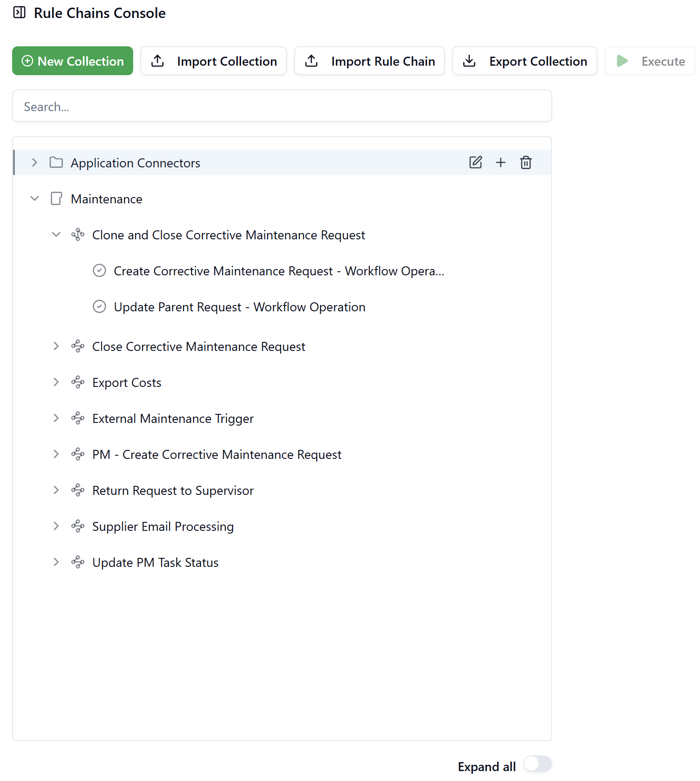The width and height of the screenshot is (700, 781).
Task: Select Return Request to Supervisor label
Action: [x=173, y=490]
